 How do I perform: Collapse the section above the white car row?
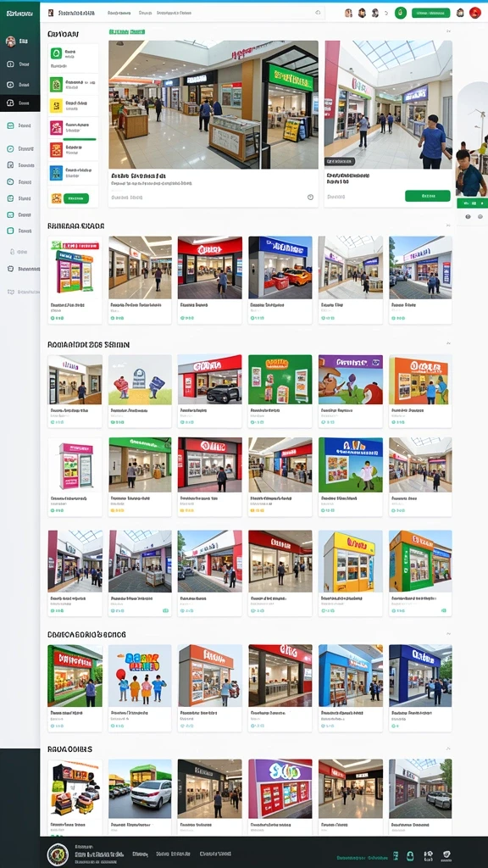pyautogui.click(x=447, y=748)
